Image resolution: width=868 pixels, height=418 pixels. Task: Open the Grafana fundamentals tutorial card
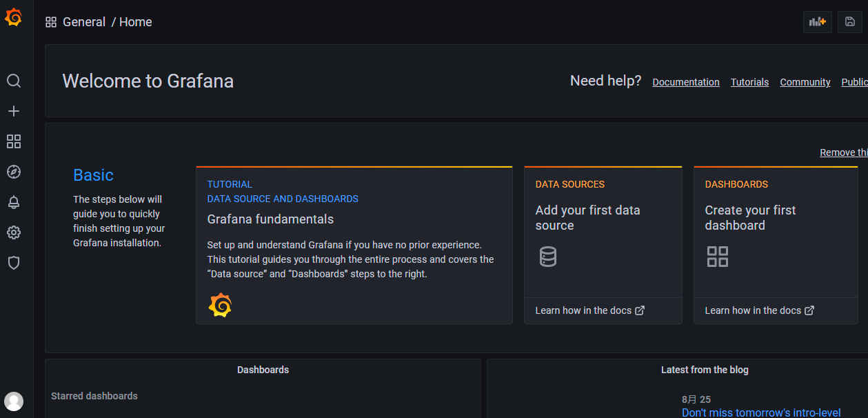tap(354, 245)
